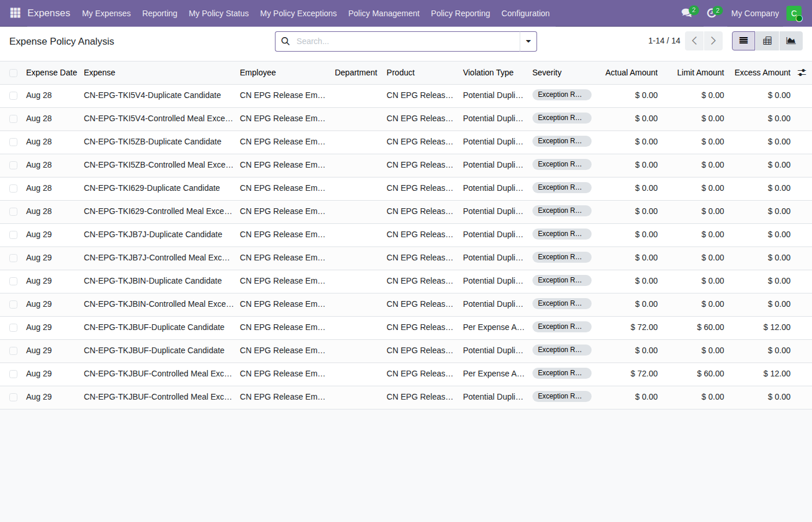Image resolution: width=812 pixels, height=522 pixels.
Task: Click first $ 60.00 limit amount
Action: 710,327
